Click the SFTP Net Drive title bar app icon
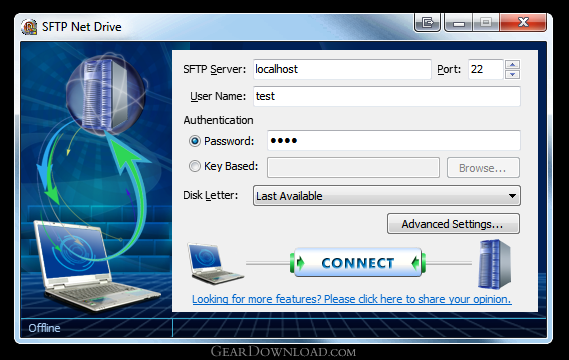 [29, 27]
